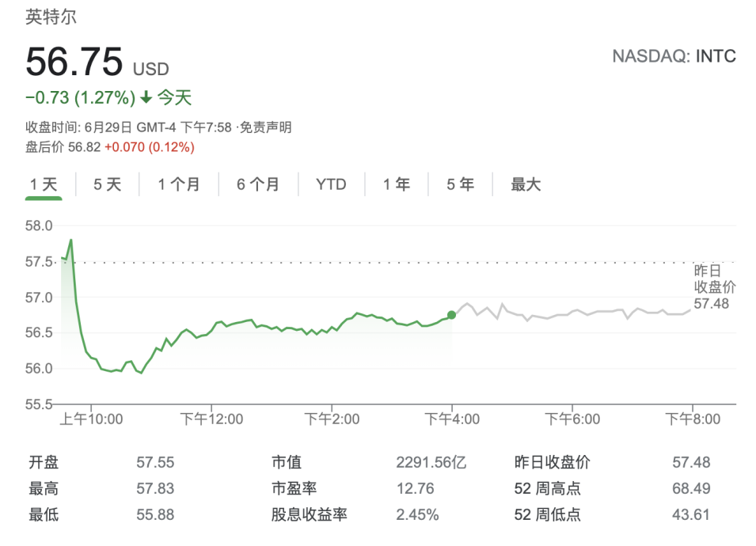The width and height of the screenshot is (756, 546).
Task: Open the 6 个月 range tab
Action: pos(258,184)
